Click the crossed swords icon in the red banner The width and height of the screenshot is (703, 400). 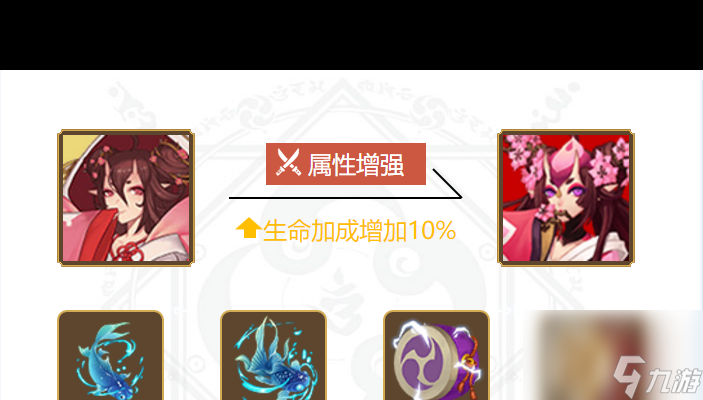(288, 162)
